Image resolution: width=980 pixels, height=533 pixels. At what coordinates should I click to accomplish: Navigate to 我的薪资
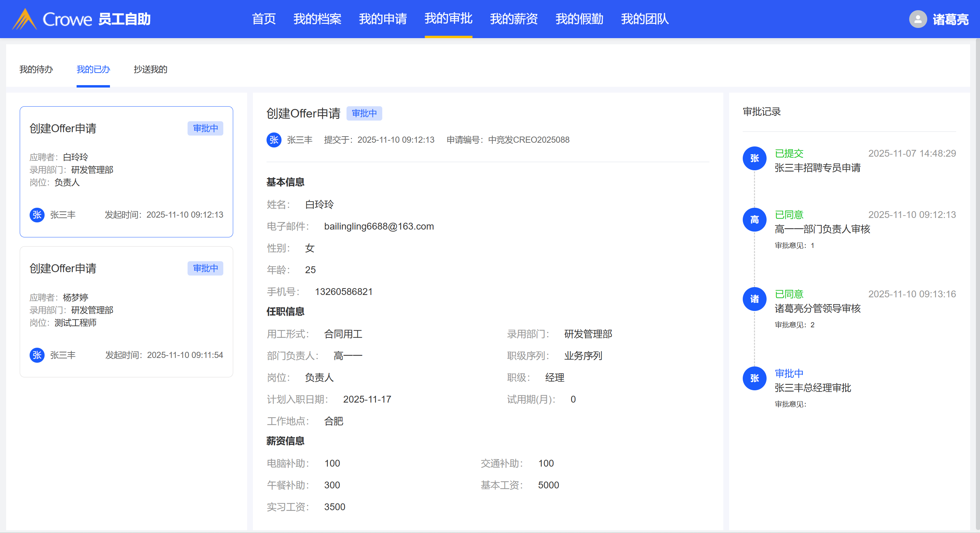(x=514, y=19)
